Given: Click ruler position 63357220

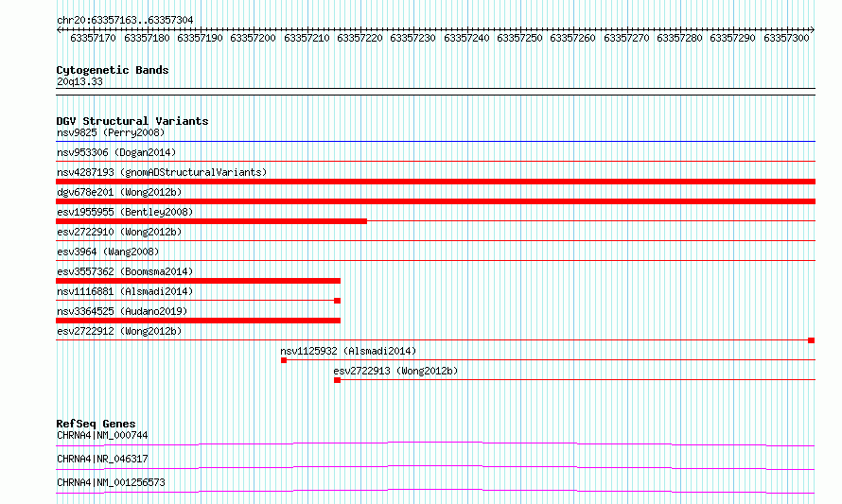Looking at the screenshot, I should pyautogui.click(x=360, y=38).
